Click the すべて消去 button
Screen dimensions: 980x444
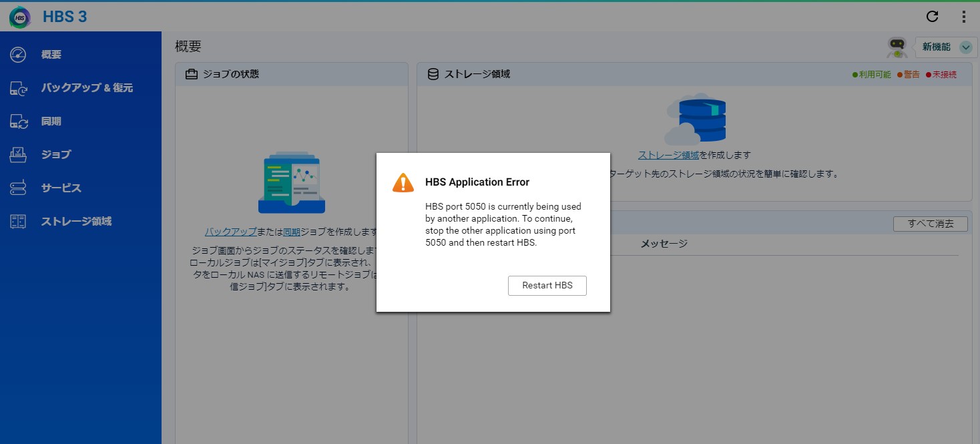pos(931,224)
